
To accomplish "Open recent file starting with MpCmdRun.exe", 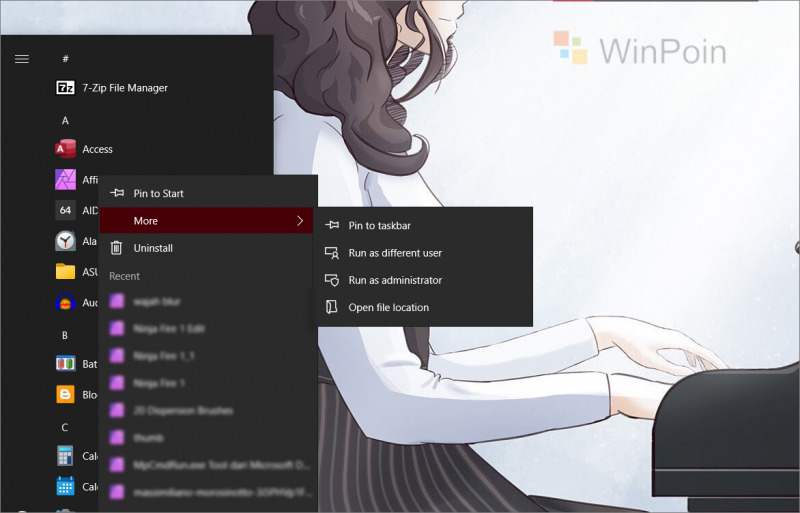I will (206, 465).
